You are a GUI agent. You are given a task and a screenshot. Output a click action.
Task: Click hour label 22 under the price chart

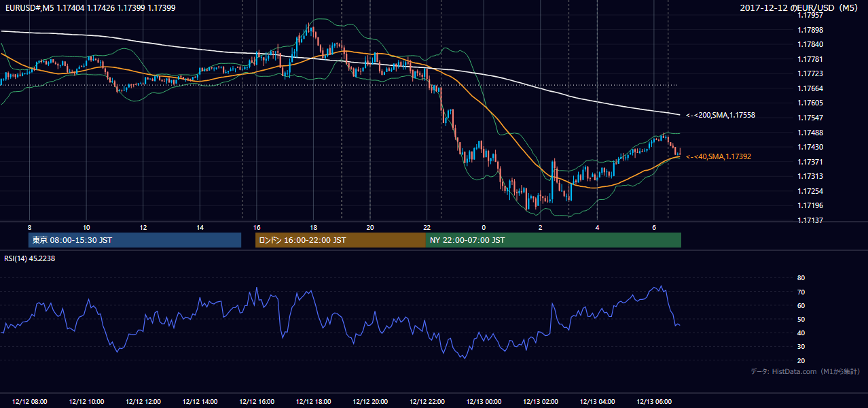click(427, 227)
